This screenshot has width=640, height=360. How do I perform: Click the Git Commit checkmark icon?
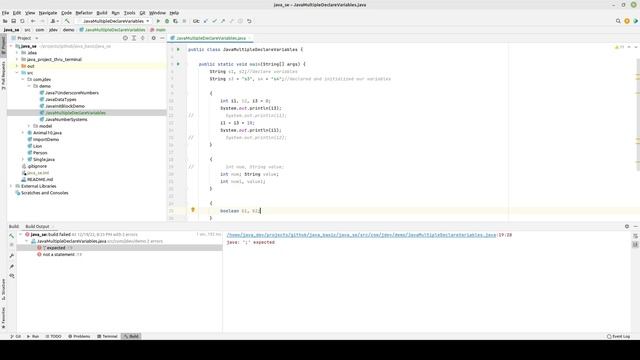(x=214, y=21)
